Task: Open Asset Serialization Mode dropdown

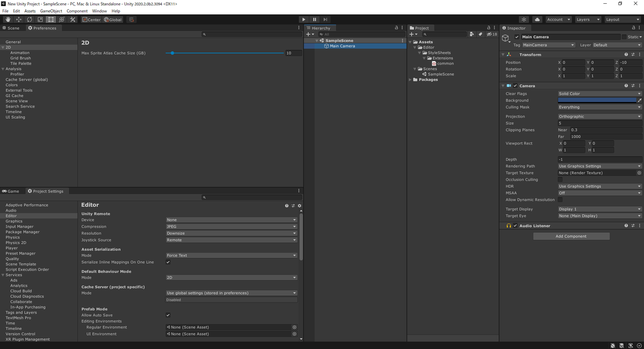Action: tap(231, 256)
